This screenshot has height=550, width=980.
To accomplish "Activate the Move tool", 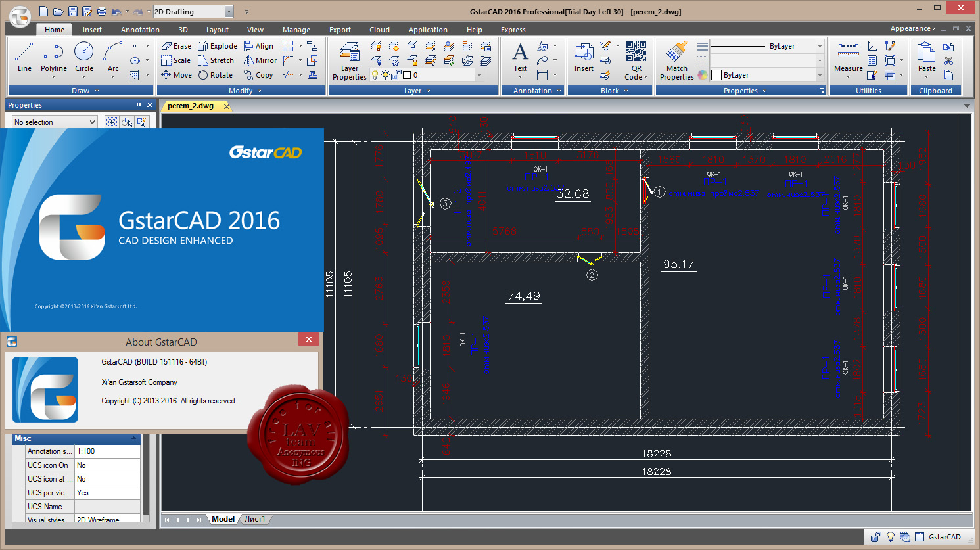I will (x=176, y=75).
